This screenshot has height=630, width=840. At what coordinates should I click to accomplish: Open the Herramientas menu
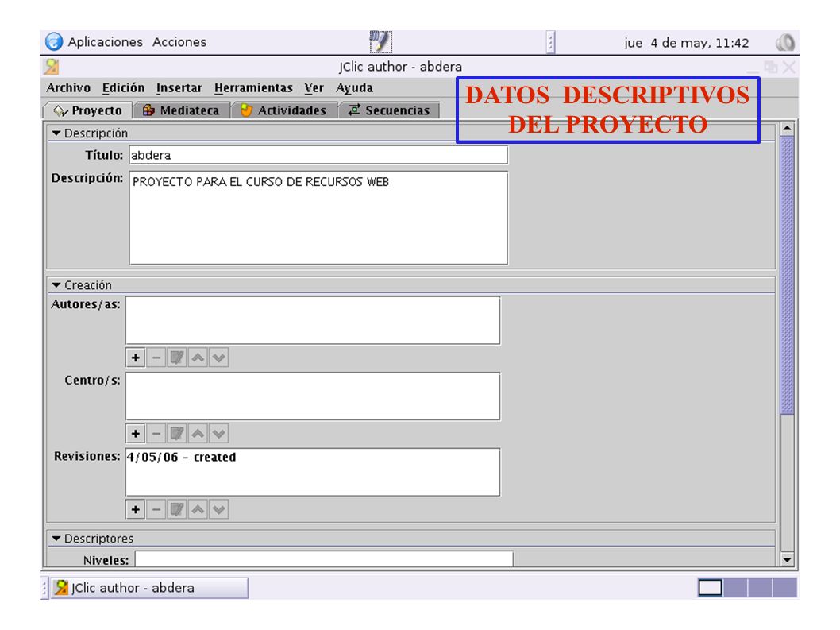point(253,88)
